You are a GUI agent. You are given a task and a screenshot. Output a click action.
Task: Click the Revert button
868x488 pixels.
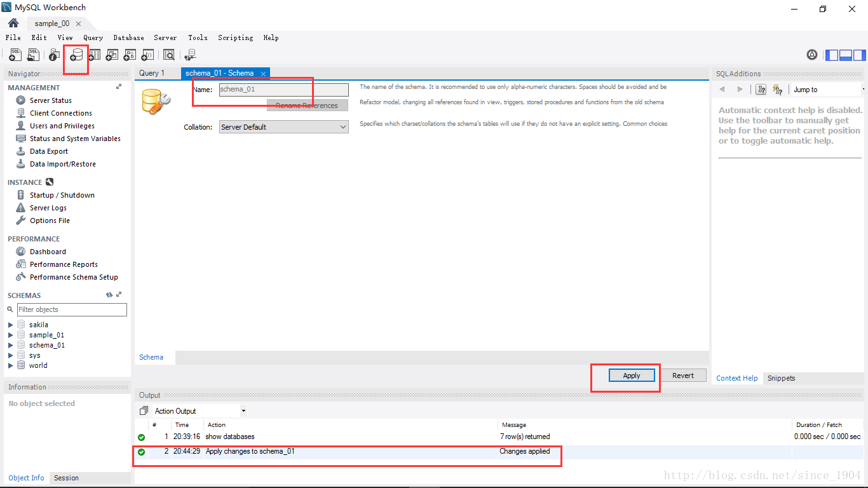click(683, 376)
